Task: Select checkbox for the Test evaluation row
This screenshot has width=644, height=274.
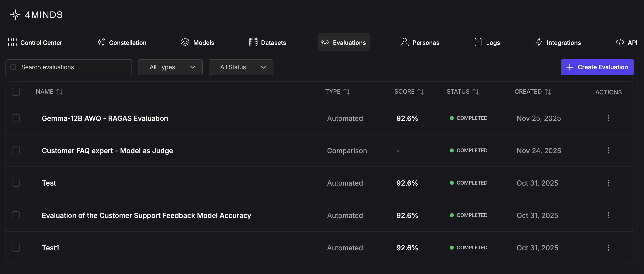Action: pyautogui.click(x=16, y=183)
